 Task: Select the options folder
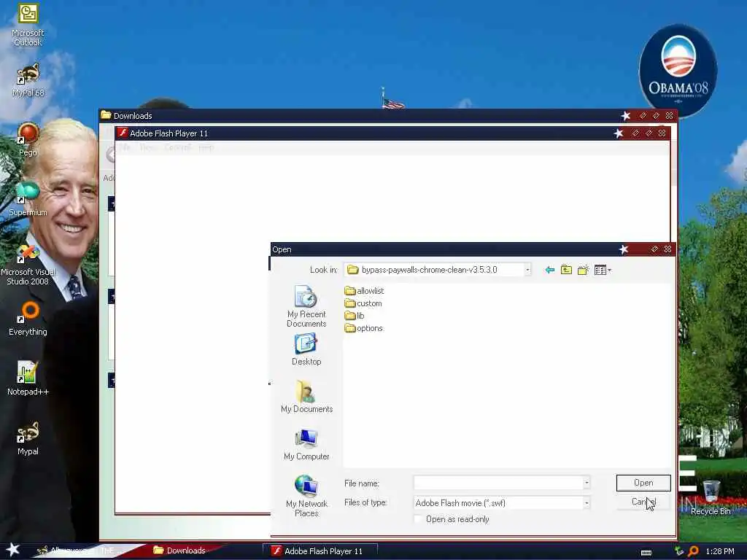pos(364,328)
